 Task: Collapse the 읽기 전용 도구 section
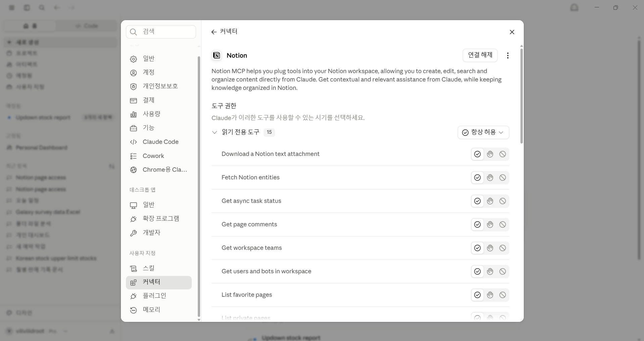[x=215, y=132]
